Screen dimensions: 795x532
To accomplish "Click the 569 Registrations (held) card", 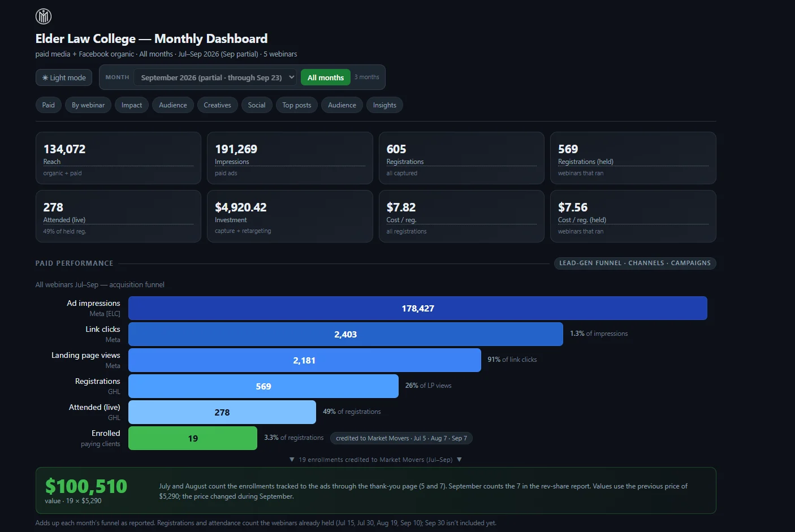I will click(633, 158).
